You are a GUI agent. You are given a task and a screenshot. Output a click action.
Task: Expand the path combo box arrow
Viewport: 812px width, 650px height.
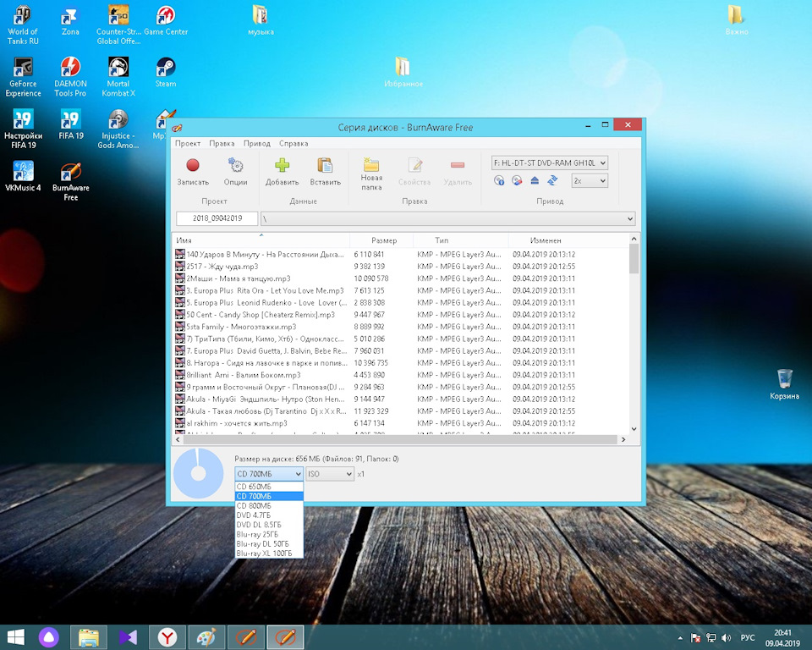(x=629, y=218)
